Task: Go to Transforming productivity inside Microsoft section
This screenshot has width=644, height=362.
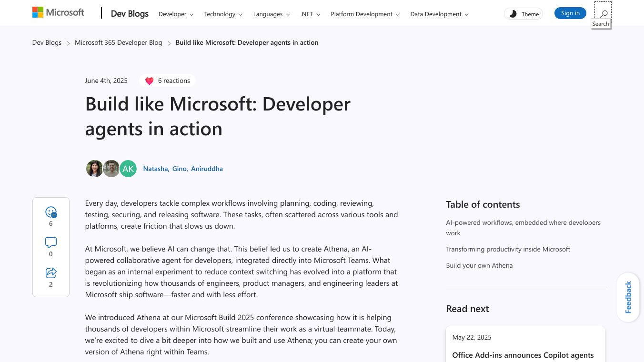Action: [x=508, y=249]
